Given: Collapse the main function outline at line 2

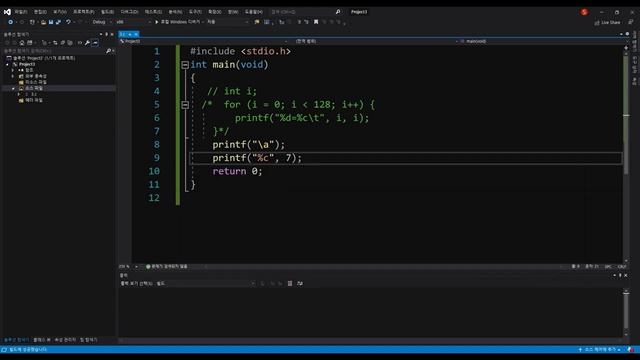Looking at the screenshot, I should click(x=185, y=64).
